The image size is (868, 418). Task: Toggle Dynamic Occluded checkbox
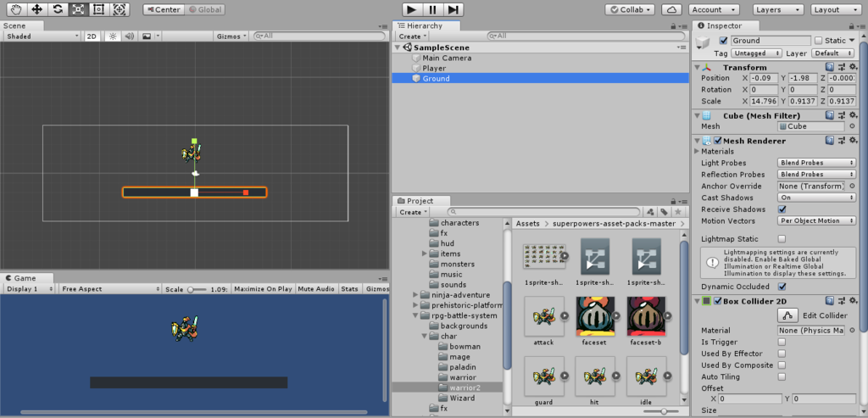point(782,287)
